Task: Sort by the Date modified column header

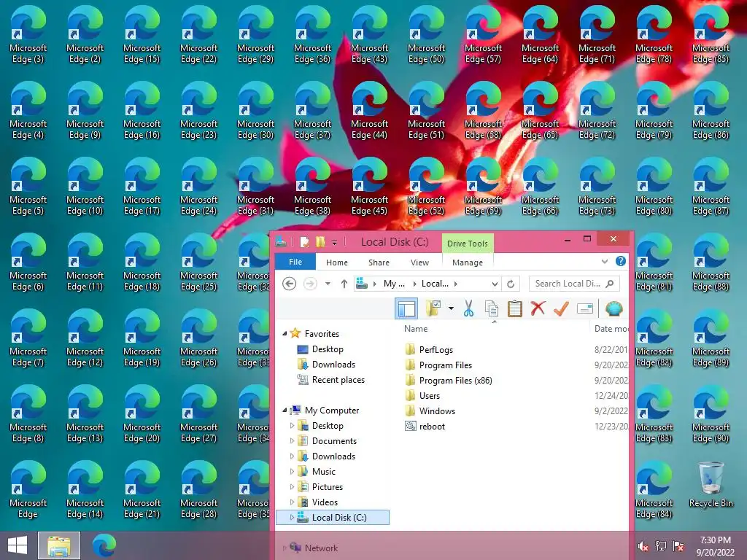Action: [x=611, y=329]
